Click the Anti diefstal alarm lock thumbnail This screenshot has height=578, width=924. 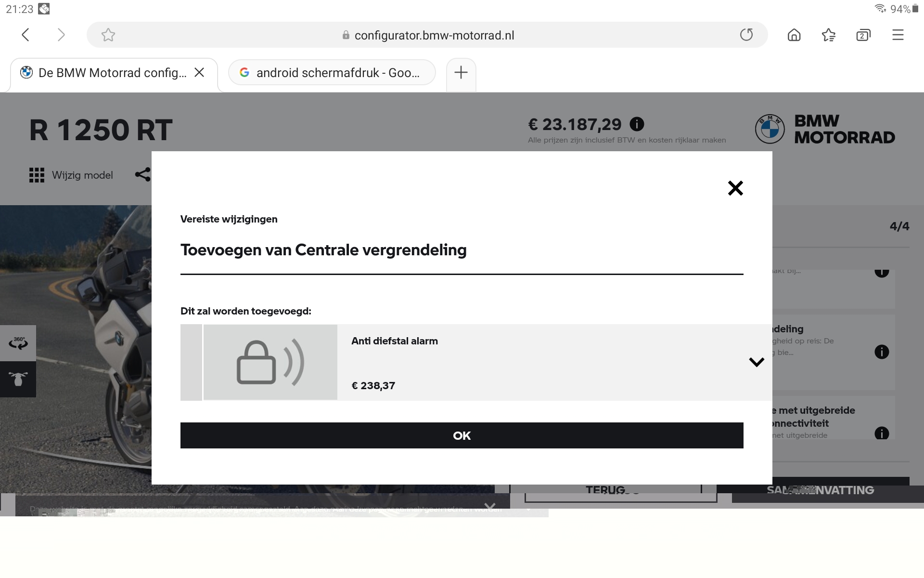tap(270, 362)
